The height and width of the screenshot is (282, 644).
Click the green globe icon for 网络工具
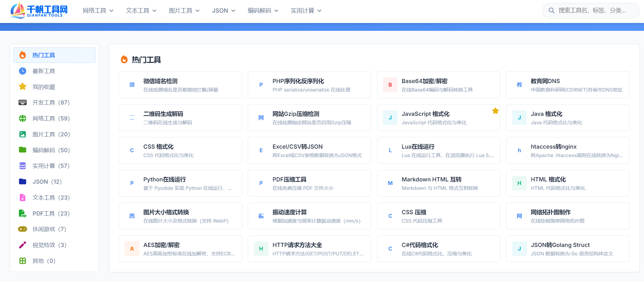(x=22, y=118)
